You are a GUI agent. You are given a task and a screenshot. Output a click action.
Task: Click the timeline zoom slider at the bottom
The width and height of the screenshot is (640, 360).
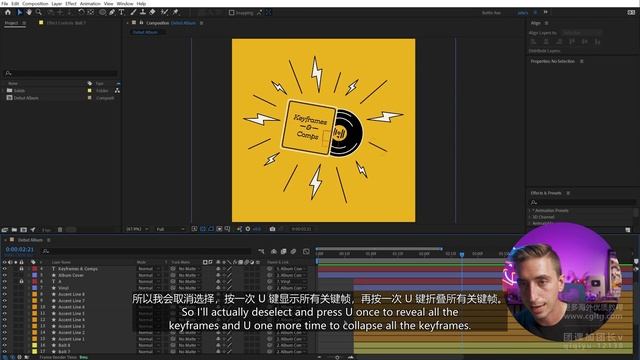click(337, 357)
